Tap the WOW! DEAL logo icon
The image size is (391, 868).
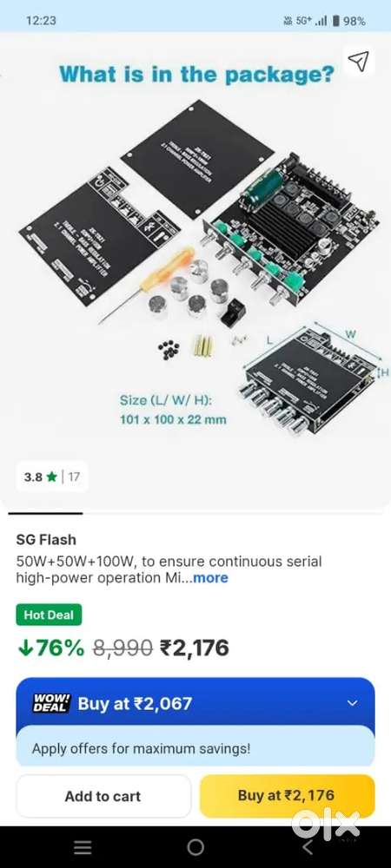51,703
